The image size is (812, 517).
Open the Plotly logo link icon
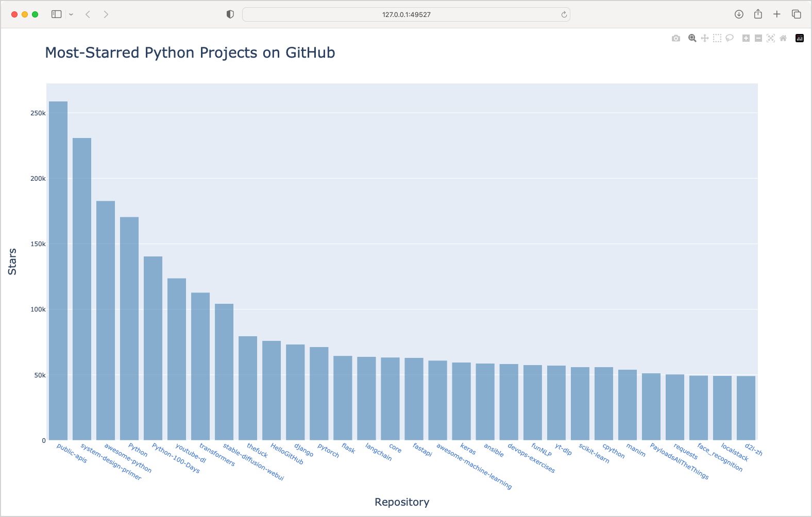(800, 38)
